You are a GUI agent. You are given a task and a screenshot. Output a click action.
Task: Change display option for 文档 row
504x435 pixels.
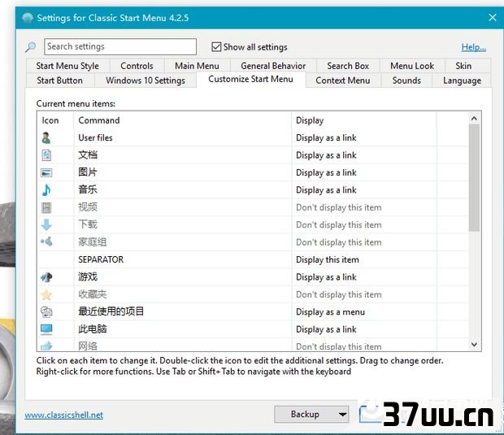click(x=326, y=155)
